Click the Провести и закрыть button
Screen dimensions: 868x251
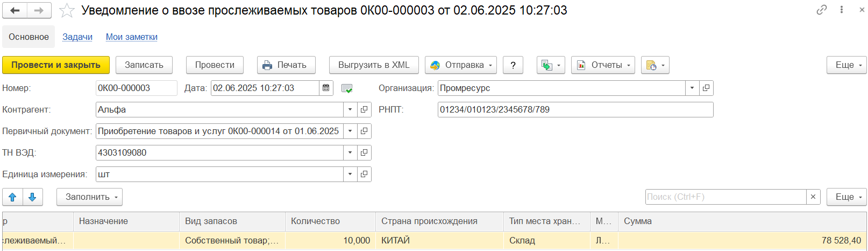click(56, 65)
